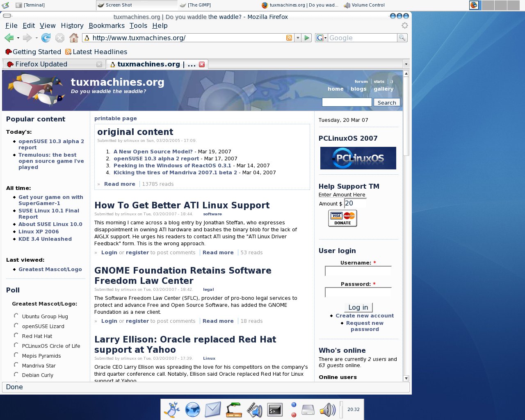Image resolution: width=525 pixels, height=420 pixels.
Task: Click the blue lock screen button
Action: tap(294, 404)
